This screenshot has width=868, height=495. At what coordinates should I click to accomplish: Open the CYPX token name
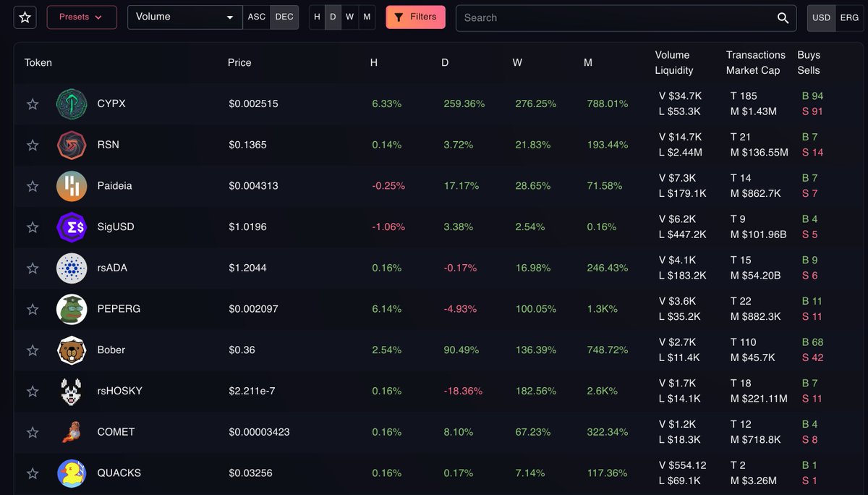(111, 103)
